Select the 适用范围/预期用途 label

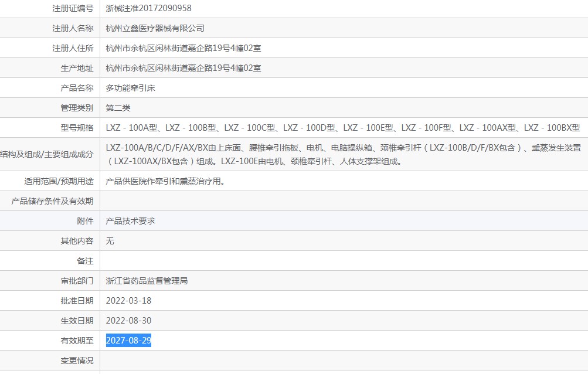pos(59,181)
